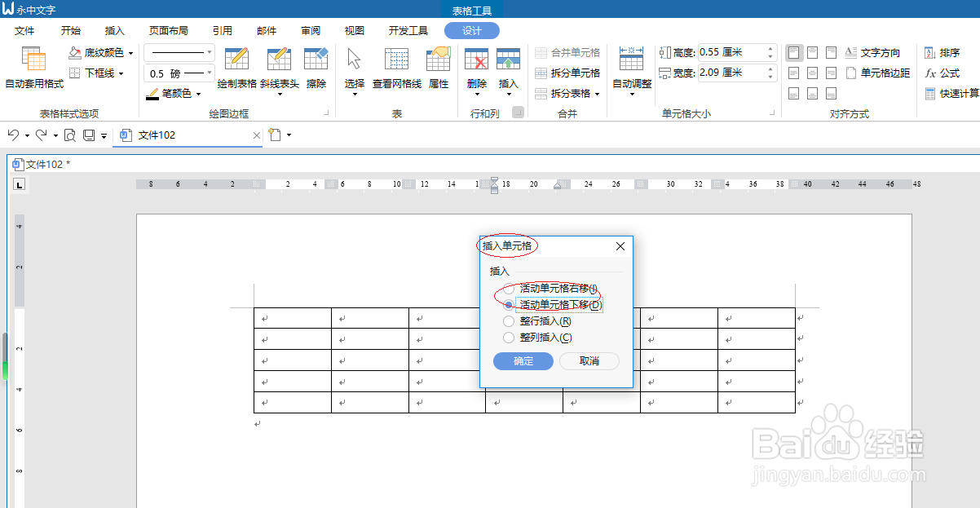Screen dimensions: 980x508
Task: Switch to the 页面布局 tab
Action: (x=168, y=30)
